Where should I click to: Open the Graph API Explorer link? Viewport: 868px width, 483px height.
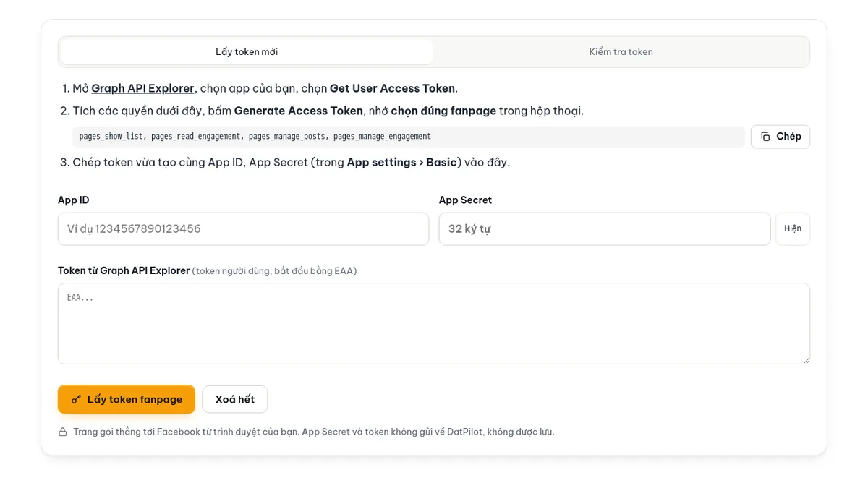[142, 88]
